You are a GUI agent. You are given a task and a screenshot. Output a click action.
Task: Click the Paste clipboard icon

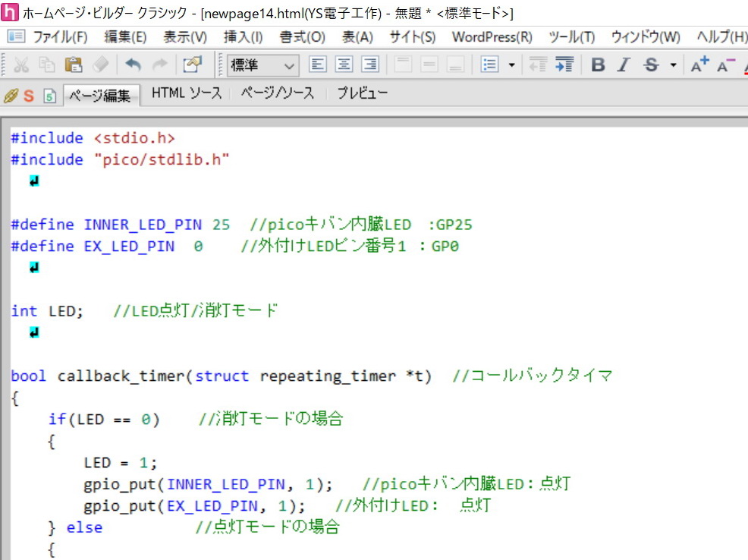point(73,65)
